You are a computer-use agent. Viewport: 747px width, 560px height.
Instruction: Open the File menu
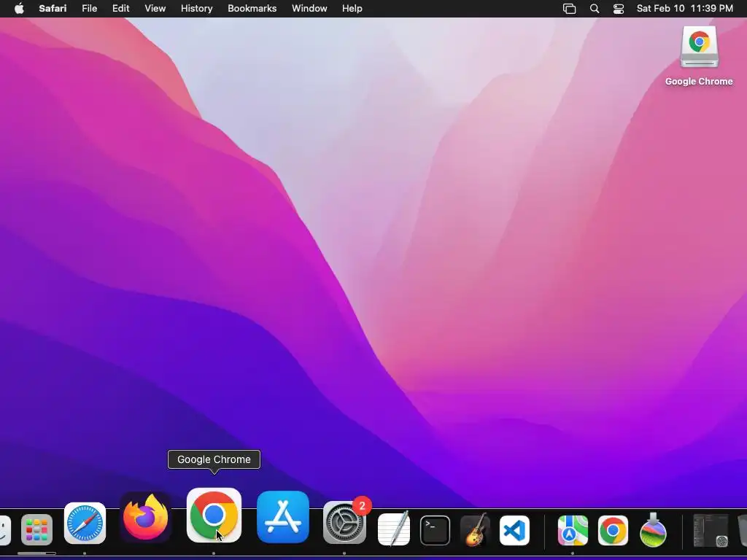pos(90,9)
